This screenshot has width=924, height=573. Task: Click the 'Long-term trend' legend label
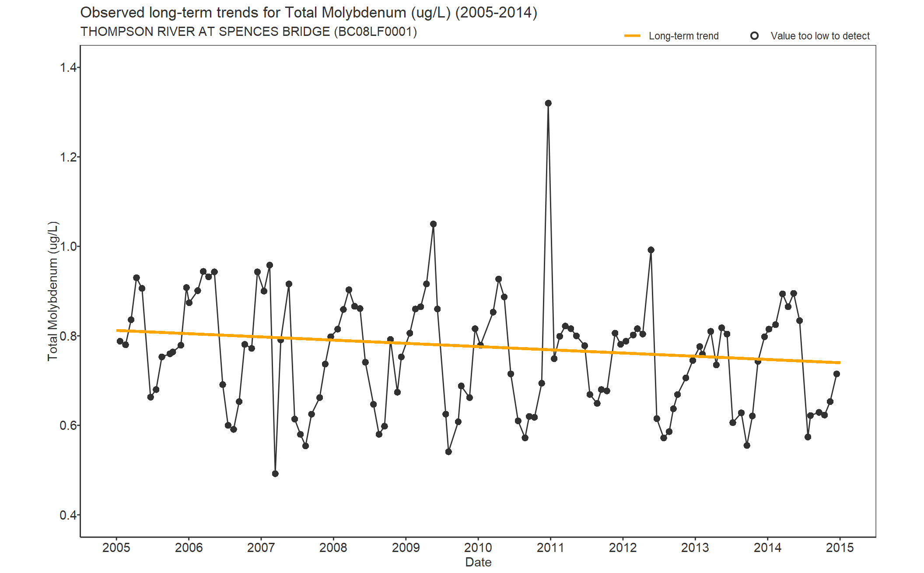click(x=683, y=36)
